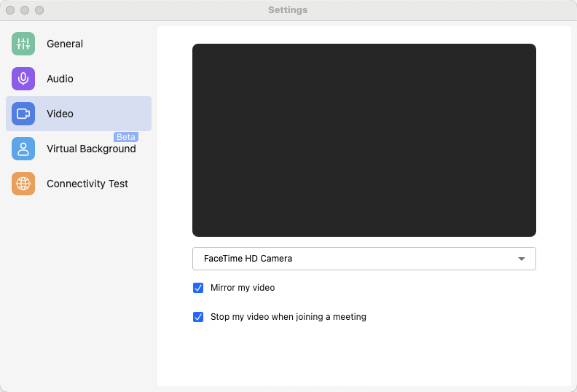This screenshot has width=577, height=392.
Task: Minimize the Settings window
Action: pos(25,10)
